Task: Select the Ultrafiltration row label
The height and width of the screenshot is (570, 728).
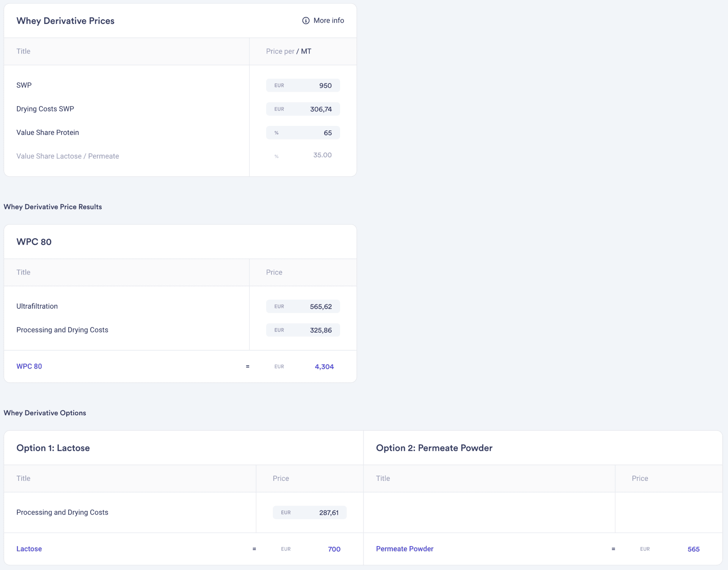Action: coord(37,306)
